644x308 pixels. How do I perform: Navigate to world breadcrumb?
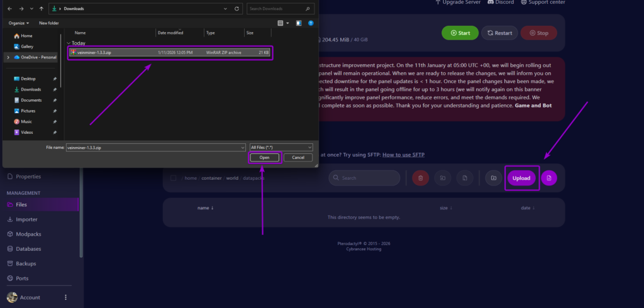232,179
